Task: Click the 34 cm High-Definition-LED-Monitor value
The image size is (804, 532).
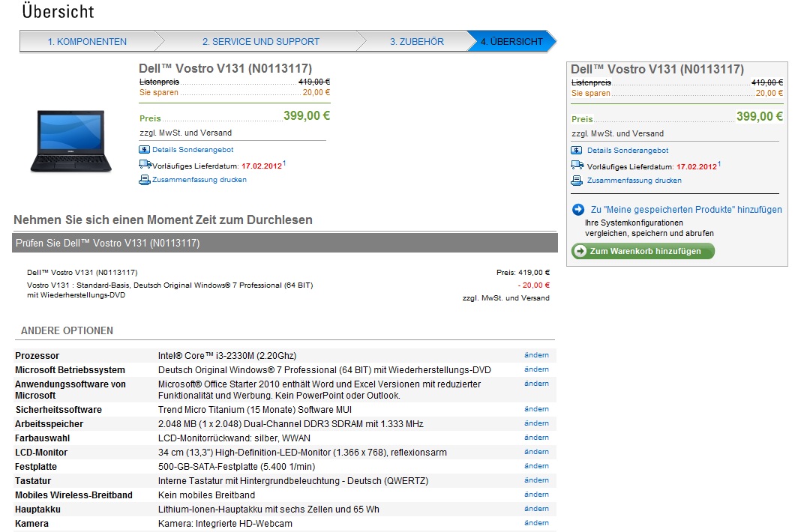Action: pos(302,453)
